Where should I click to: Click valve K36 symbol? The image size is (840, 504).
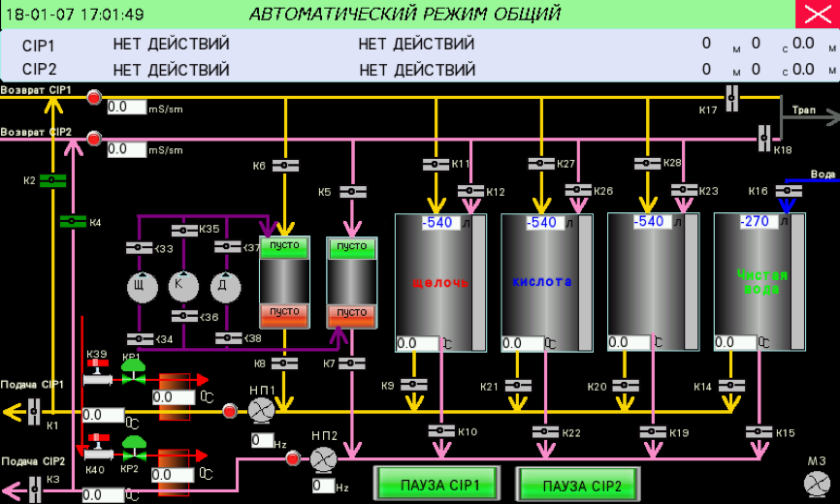pos(185,316)
